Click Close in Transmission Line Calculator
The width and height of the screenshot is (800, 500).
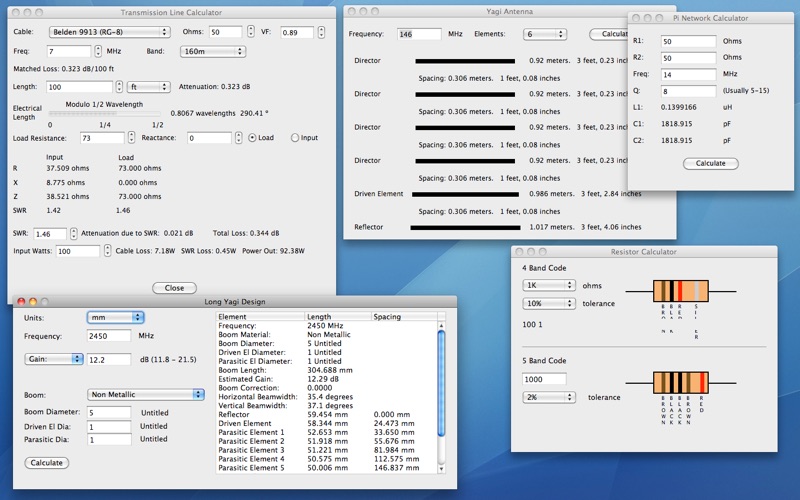[x=174, y=288]
